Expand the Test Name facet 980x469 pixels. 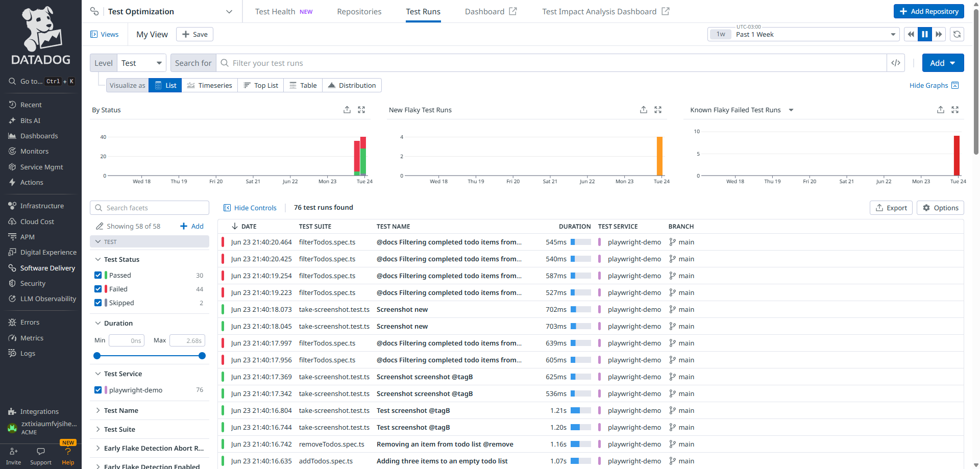click(121, 410)
